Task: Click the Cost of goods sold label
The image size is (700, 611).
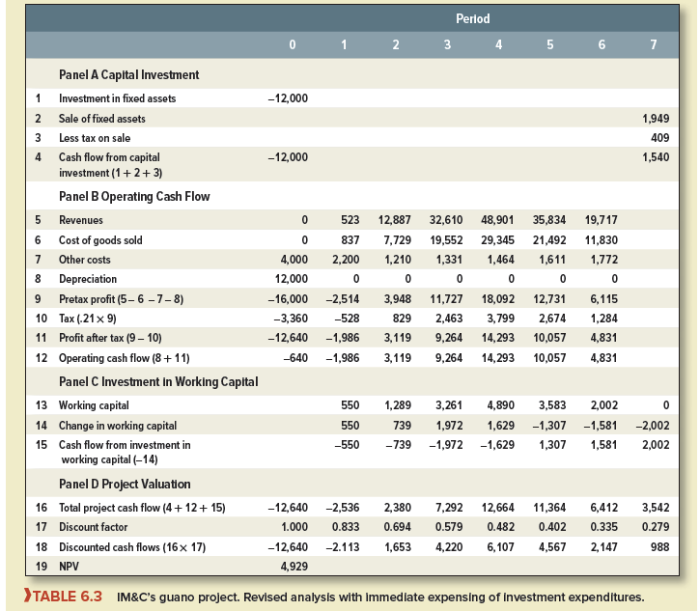Action: tap(100, 240)
